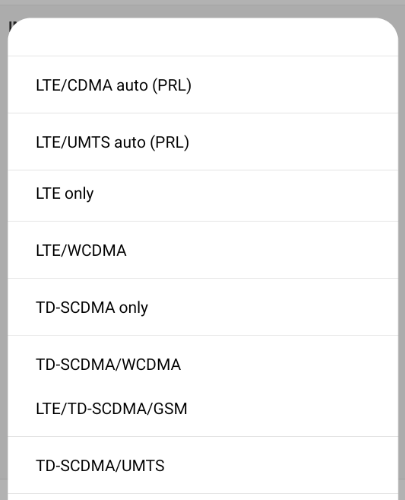Select LTE only from the list

[x=203, y=196]
